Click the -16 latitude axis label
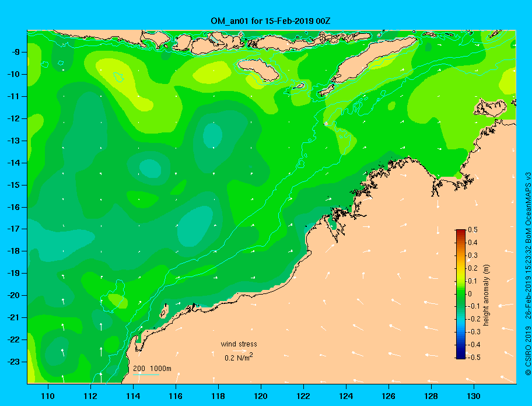Image resolution: width=532 pixels, height=406 pixels. 14,207
